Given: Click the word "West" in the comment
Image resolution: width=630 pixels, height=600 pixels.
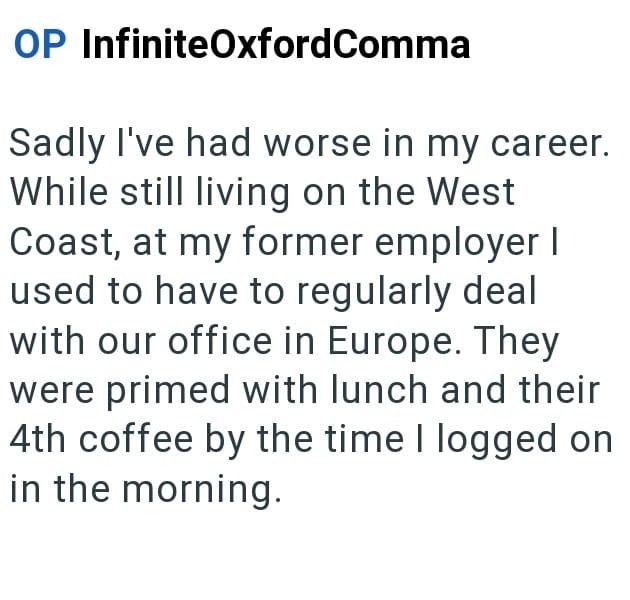Looking at the screenshot, I should coord(466,193).
